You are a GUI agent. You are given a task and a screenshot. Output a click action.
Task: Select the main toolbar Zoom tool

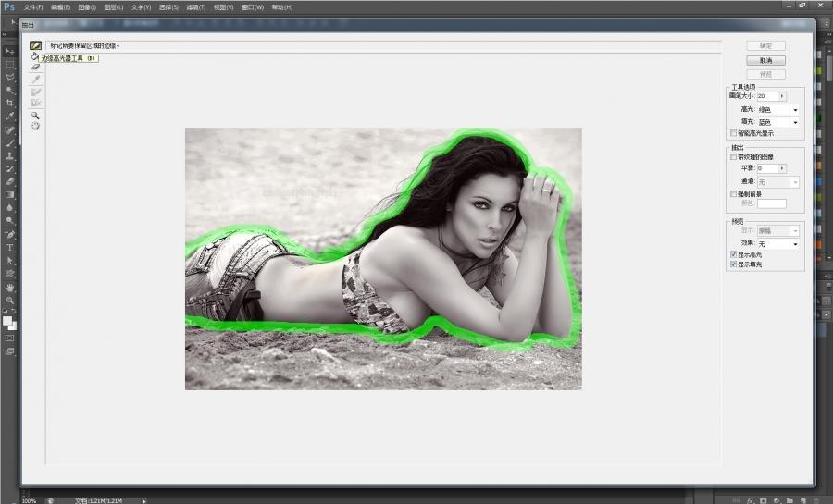pos(9,300)
